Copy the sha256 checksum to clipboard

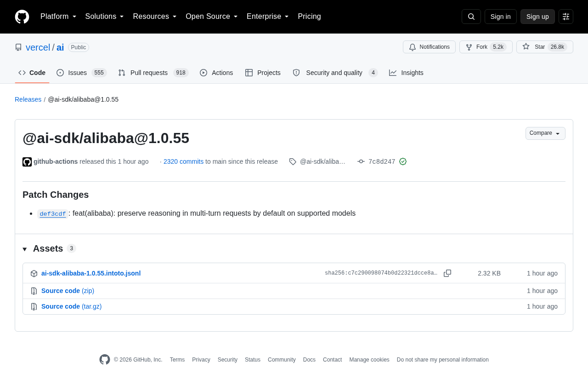click(447, 273)
